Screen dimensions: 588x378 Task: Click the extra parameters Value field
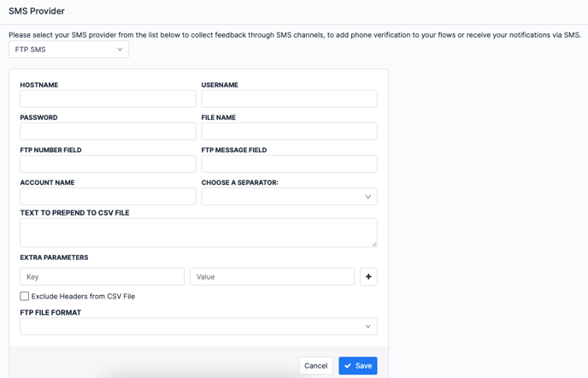tap(272, 276)
